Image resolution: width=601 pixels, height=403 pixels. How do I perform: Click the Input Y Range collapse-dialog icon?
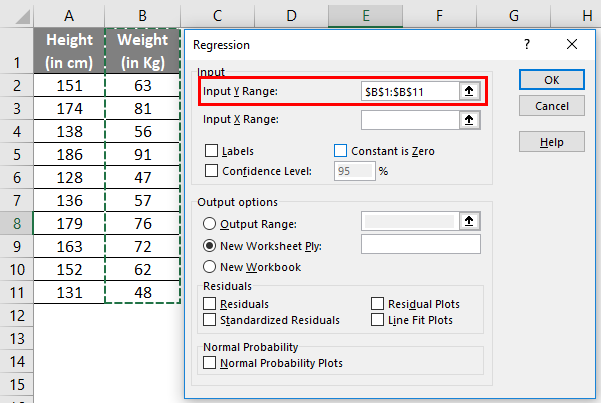(x=467, y=91)
